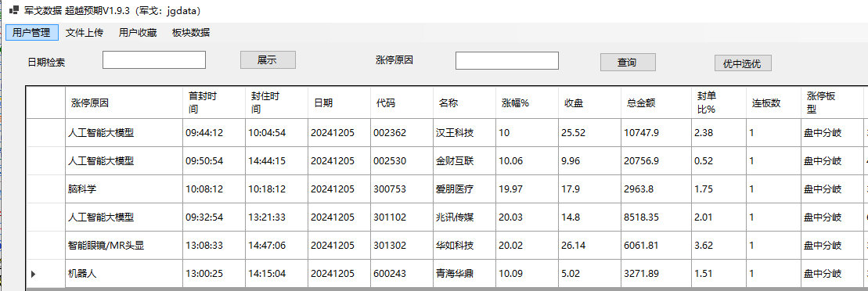Sort by 日期 column header
The image size is (868, 291).
tap(340, 102)
